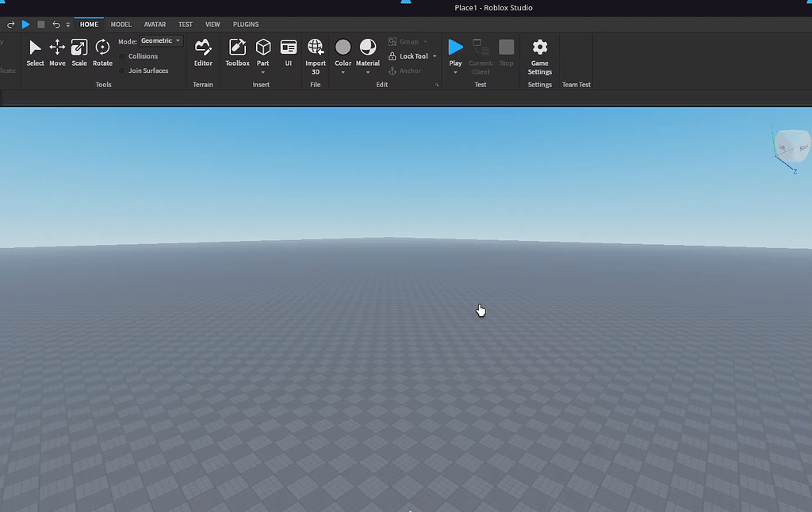
Task: Open the PLUGINS tab
Action: (x=245, y=24)
